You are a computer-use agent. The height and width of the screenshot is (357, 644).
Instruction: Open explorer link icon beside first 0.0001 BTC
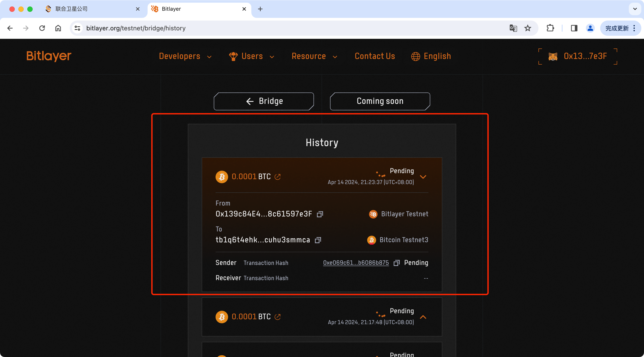coord(278,177)
